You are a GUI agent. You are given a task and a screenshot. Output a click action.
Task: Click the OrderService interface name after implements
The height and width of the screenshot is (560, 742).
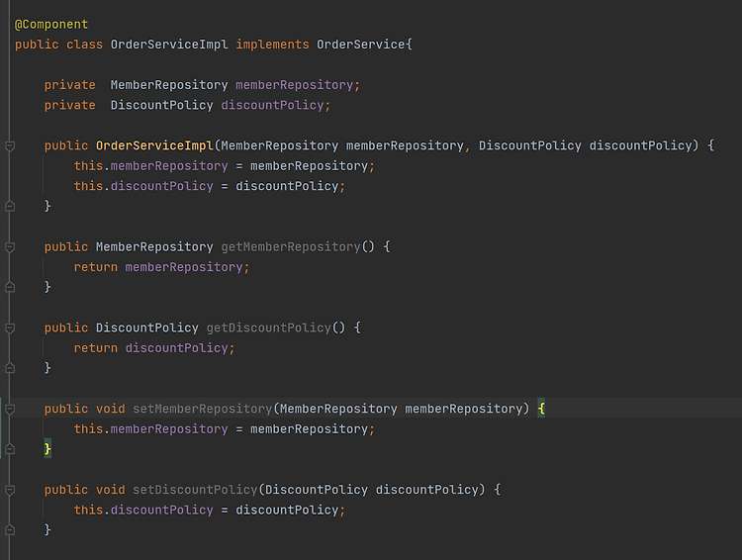pos(360,45)
